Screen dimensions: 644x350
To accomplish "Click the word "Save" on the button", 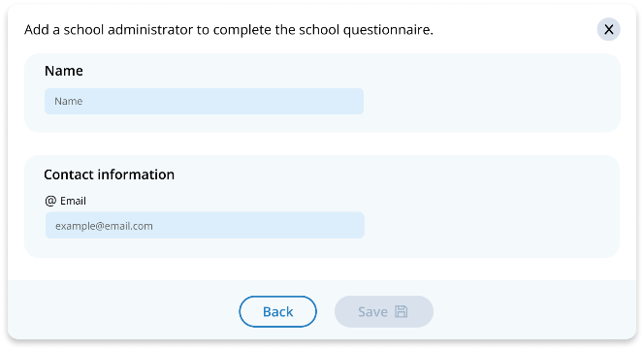I will pyautogui.click(x=372, y=312).
